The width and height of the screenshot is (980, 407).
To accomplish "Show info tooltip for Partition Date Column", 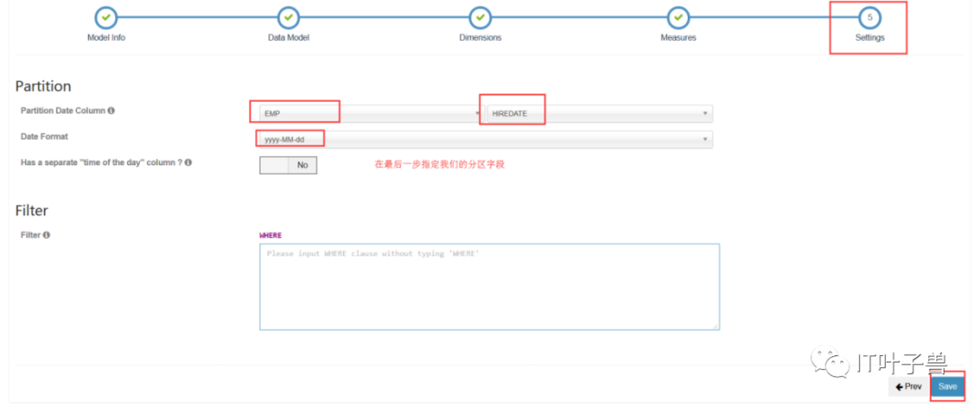I will (111, 111).
